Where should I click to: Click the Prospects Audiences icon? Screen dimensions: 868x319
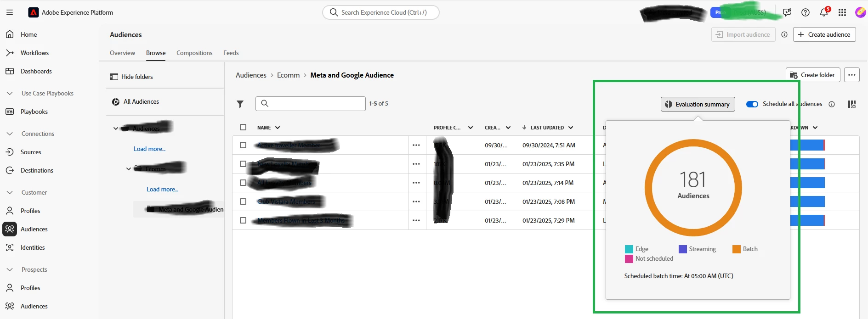click(10, 306)
